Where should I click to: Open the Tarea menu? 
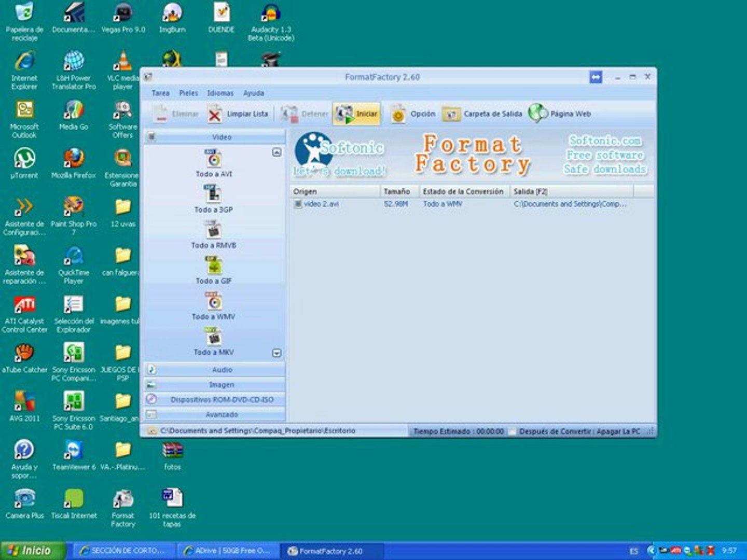(x=160, y=93)
